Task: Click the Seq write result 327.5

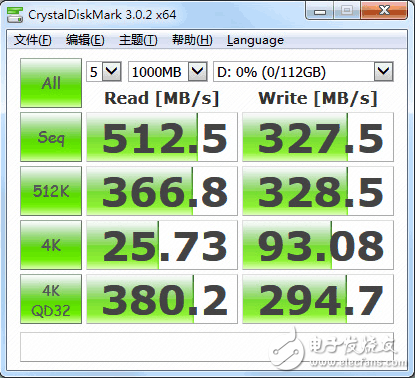Action: 318,137
